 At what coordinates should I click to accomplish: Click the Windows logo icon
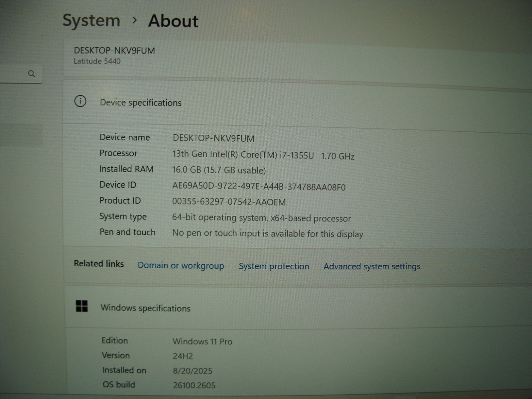click(x=82, y=306)
